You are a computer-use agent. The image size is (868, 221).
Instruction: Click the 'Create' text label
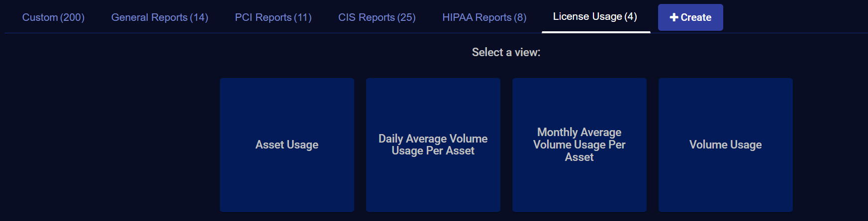click(x=696, y=17)
